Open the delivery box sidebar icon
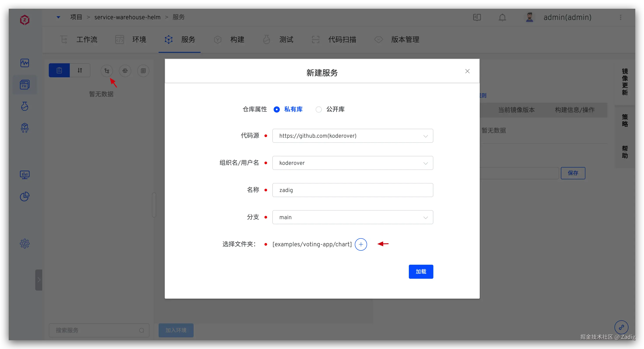This screenshot has width=644, height=349. point(24,128)
